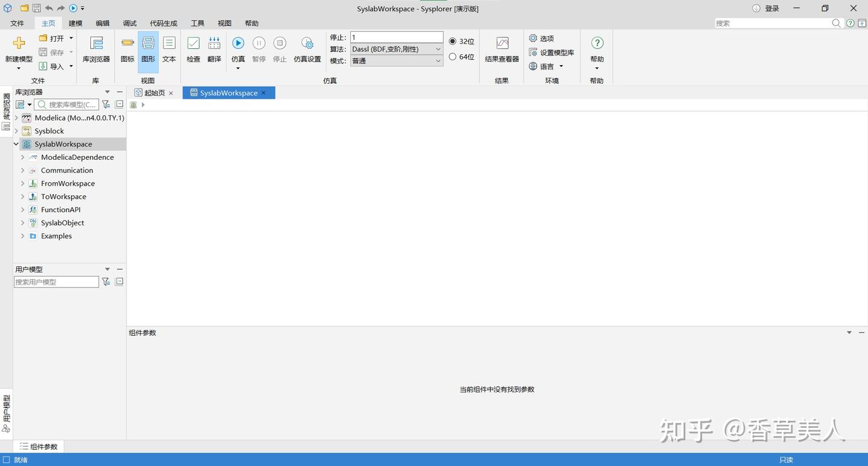The height and width of the screenshot is (466, 868).
Task: Click the 搜索用户模型 search field
Action: (56, 282)
